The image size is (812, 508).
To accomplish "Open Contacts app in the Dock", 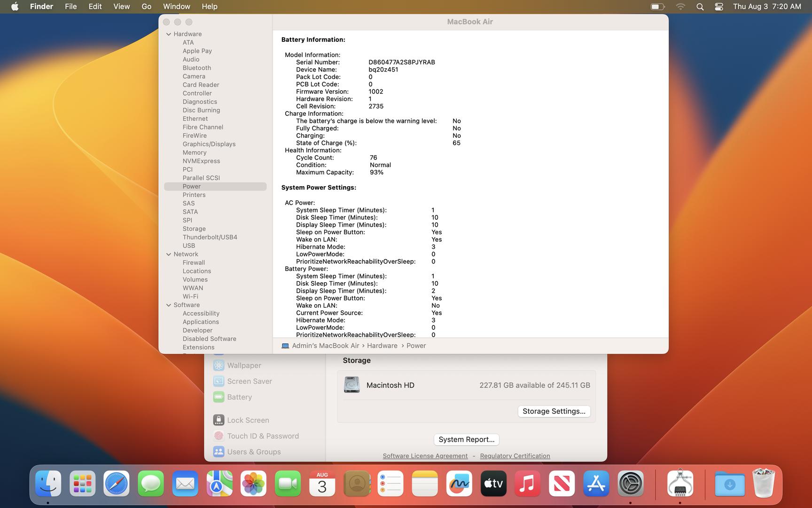I will coord(357,484).
